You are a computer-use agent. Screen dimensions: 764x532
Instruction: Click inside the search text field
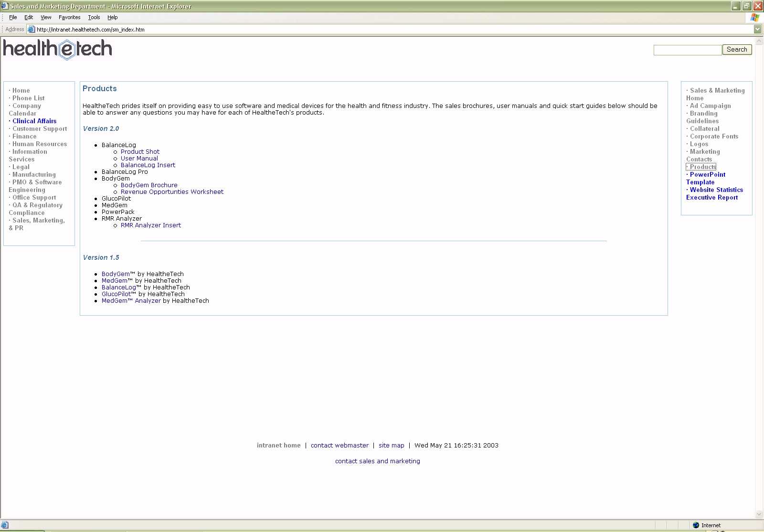(687, 50)
